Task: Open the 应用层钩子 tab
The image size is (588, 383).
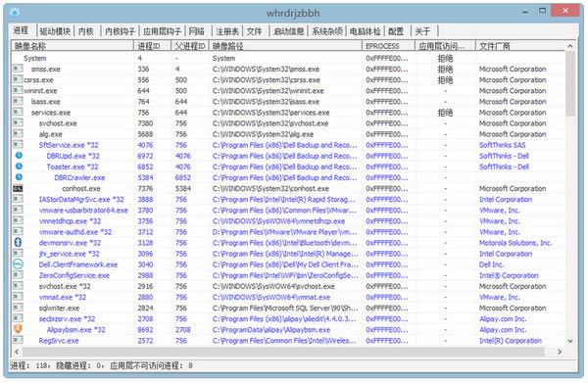Action: pyautogui.click(x=162, y=31)
